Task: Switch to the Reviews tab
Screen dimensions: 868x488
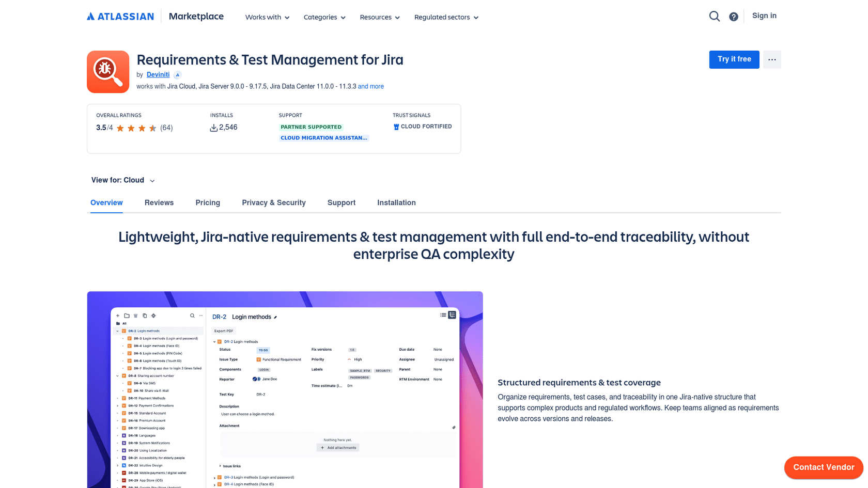Action: [x=159, y=202]
